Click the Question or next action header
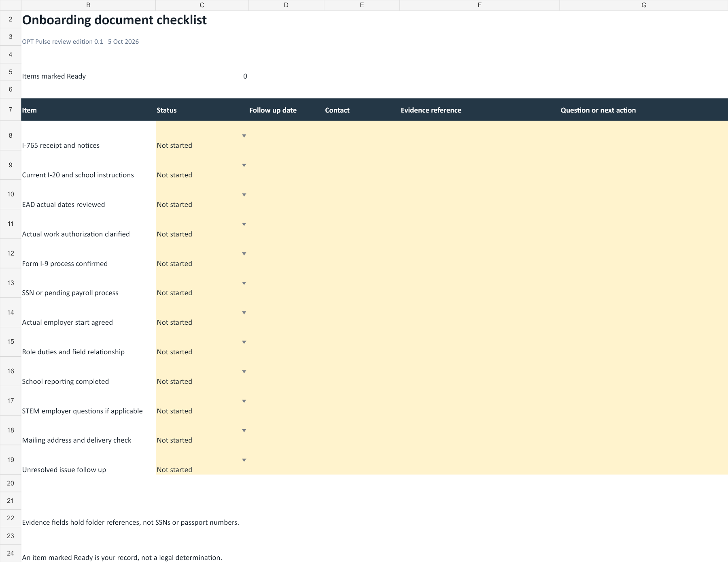The height and width of the screenshot is (562, 728). tap(644, 110)
